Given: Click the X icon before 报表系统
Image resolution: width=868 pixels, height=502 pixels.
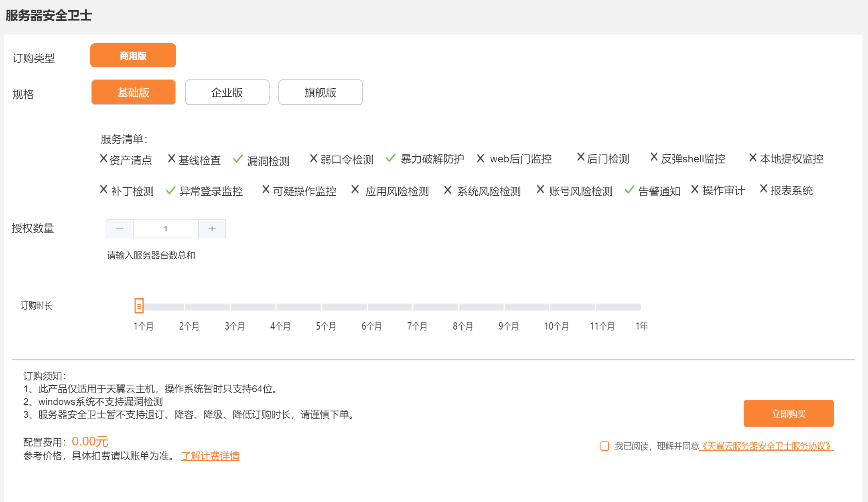Looking at the screenshot, I should pyautogui.click(x=763, y=188).
